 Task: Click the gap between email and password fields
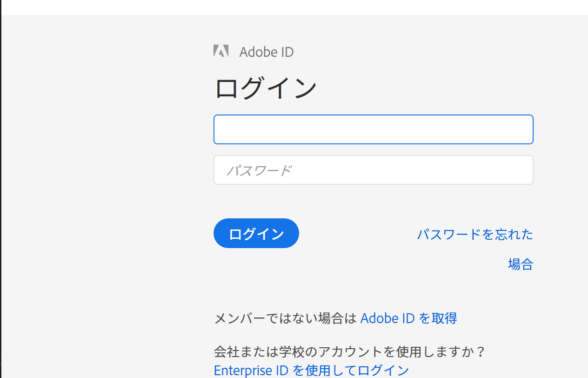tap(373, 149)
